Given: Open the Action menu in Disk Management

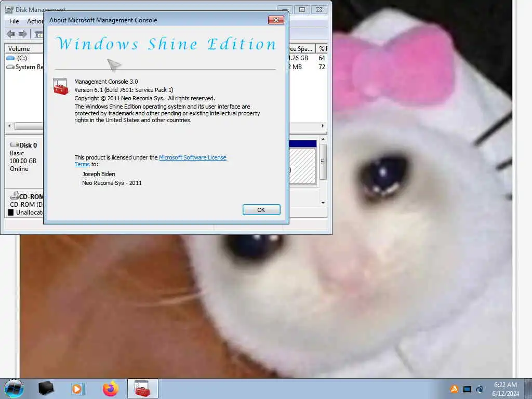Looking at the screenshot, I should point(35,21).
